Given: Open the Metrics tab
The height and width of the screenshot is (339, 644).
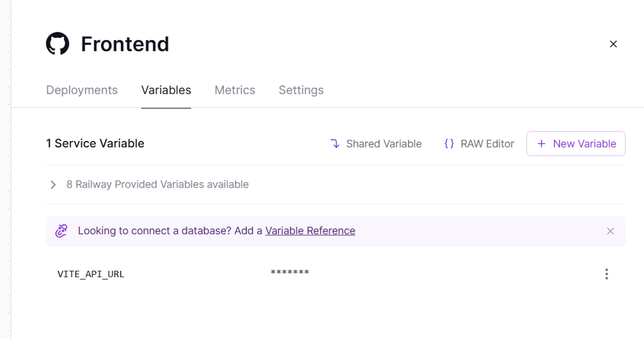Looking at the screenshot, I should click(235, 90).
